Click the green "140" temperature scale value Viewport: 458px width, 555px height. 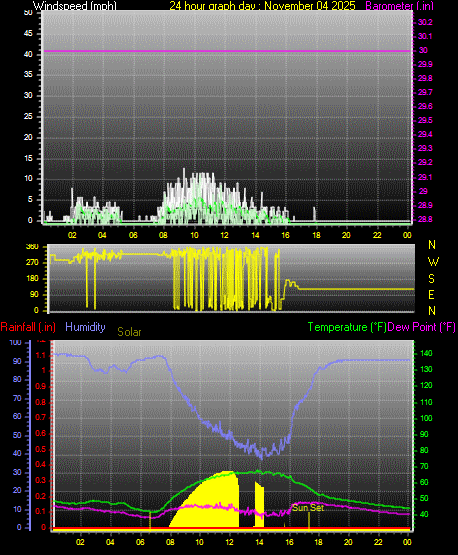pyautogui.click(x=426, y=354)
